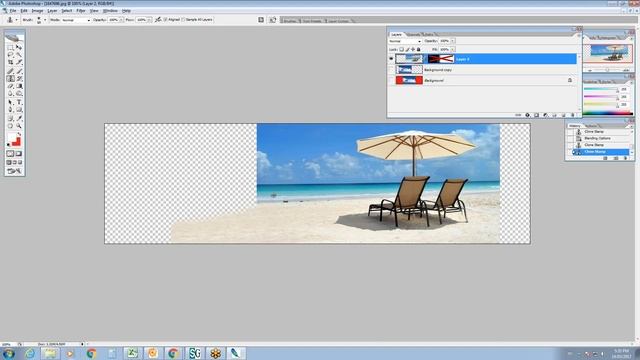Click Add layer style icon in Layers panel
This screenshot has width=640, height=360.
(x=527, y=115)
